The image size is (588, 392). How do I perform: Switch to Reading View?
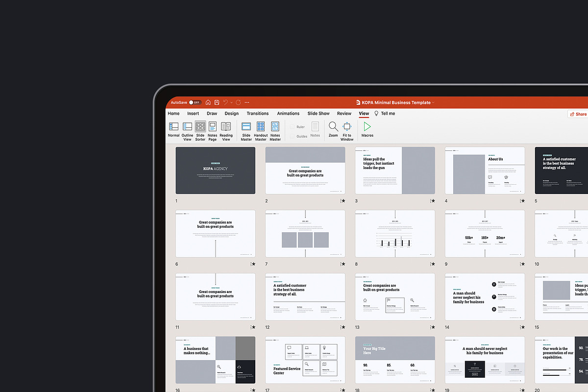[x=226, y=131]
